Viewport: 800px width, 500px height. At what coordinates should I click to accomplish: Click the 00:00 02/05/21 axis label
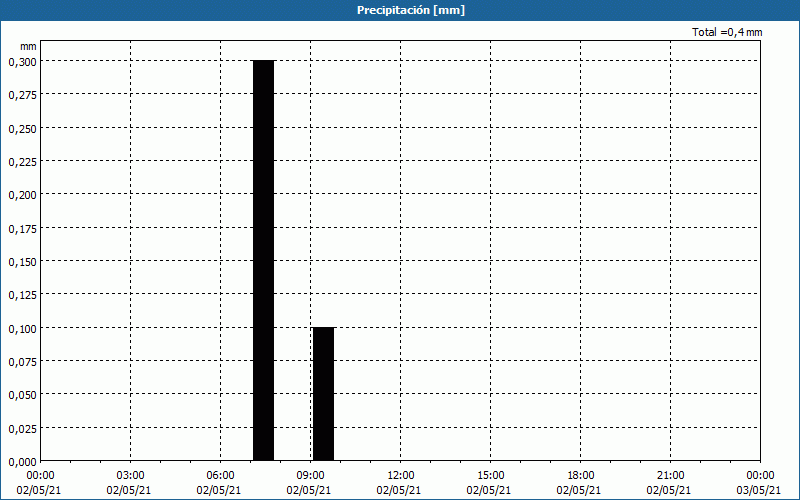39,483
